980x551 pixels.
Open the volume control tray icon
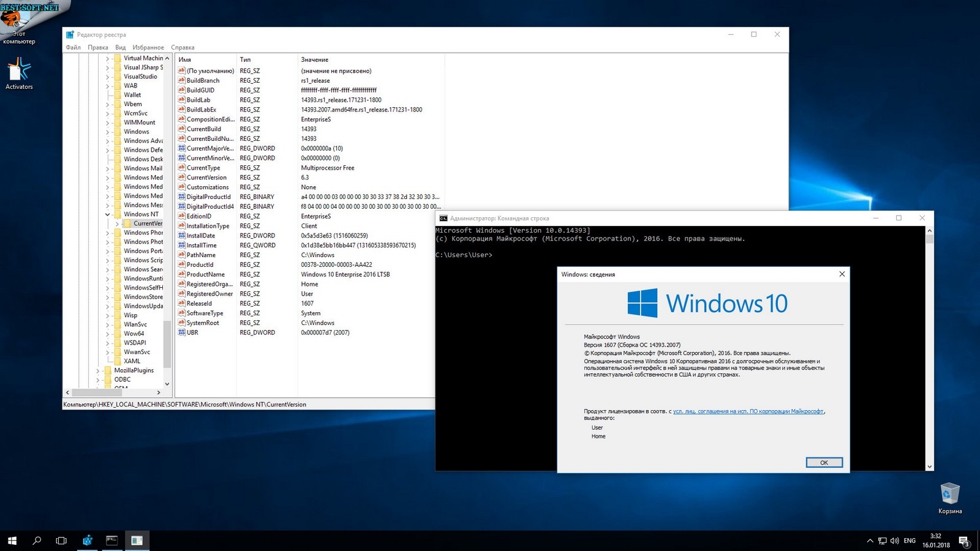click(x=895, y=541)
